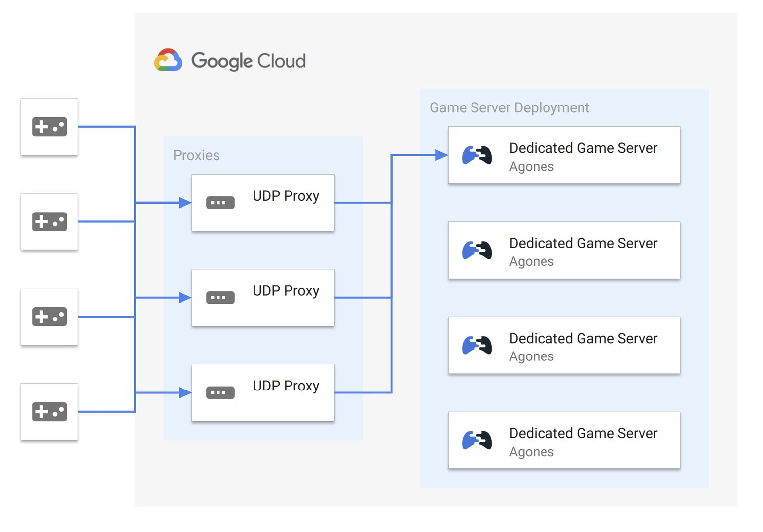Click the arrow connecting proxies to game server
The width and height of the screenshot is (763, 532).
click(x=419, y=153)
